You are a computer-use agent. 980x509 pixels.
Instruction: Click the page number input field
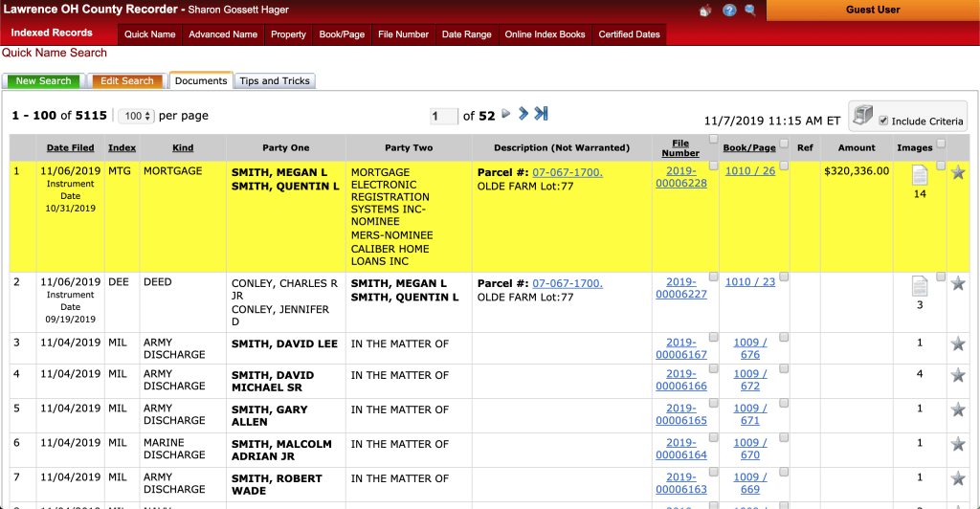(444, 116)
